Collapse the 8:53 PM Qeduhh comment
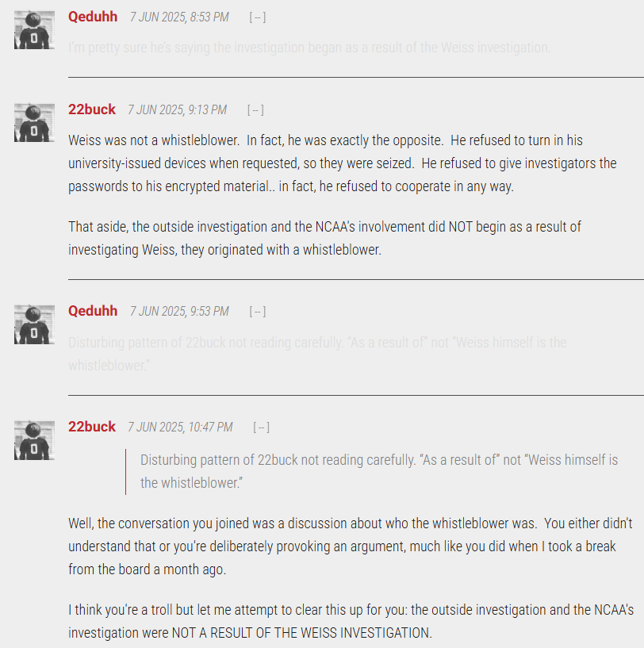 [258, 17]
